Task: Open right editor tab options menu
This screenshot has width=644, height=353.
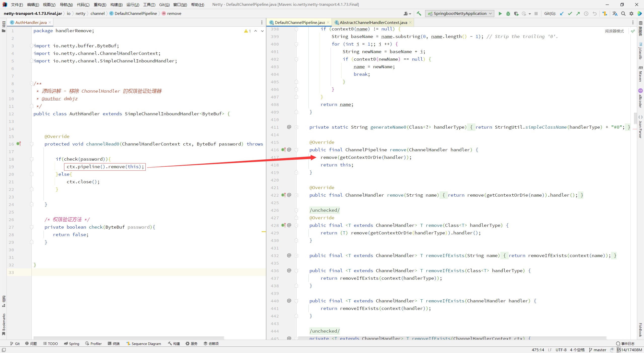Action: 633,22
